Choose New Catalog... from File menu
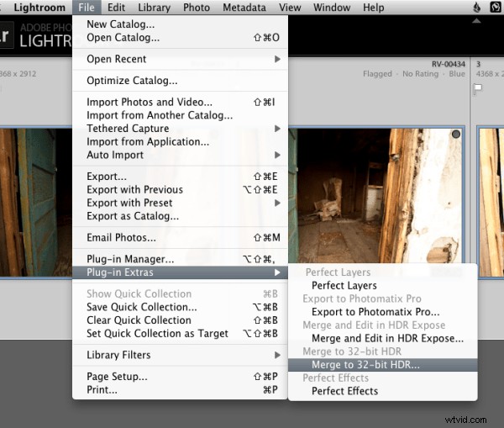This screenshot has width=504, height=428. [180, 24]
